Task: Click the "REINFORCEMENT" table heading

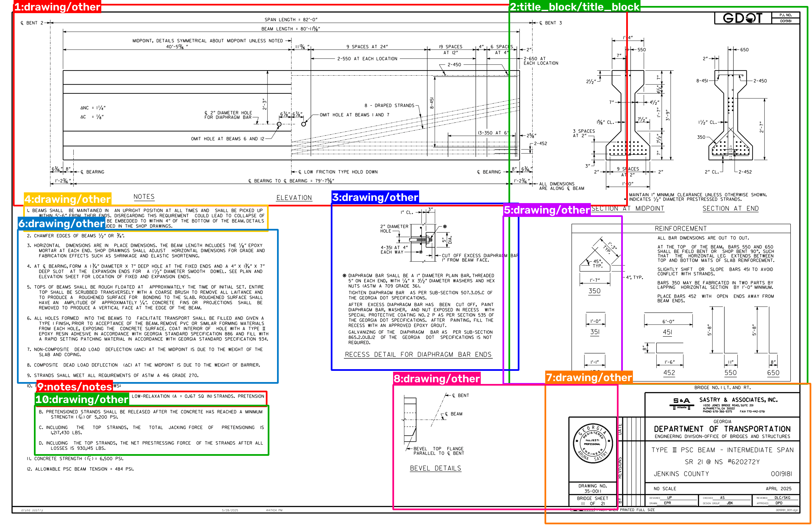Action: [x=681, y=228]
